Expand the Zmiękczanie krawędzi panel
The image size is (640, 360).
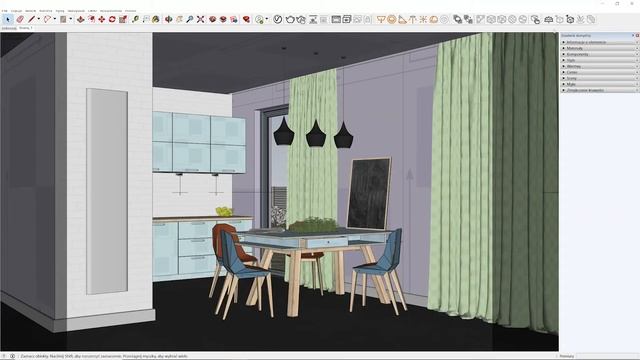click(599, 90)
